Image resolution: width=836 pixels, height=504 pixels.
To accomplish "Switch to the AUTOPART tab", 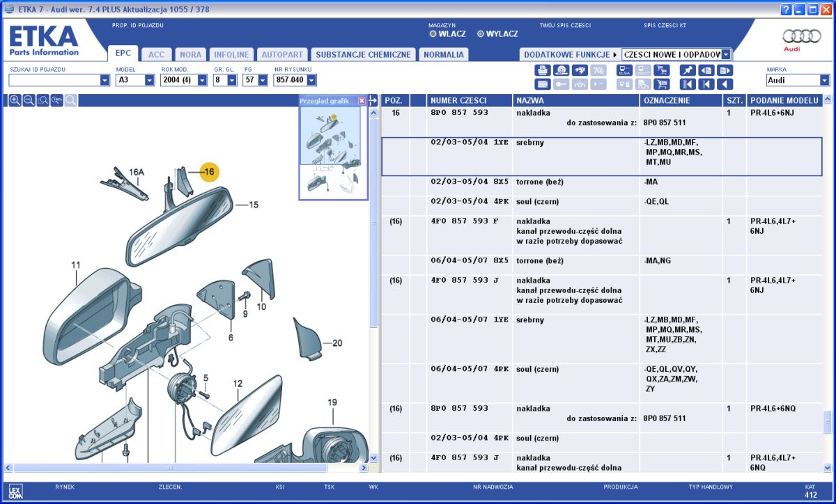I will pyautogui.click(x=282, y=54).
